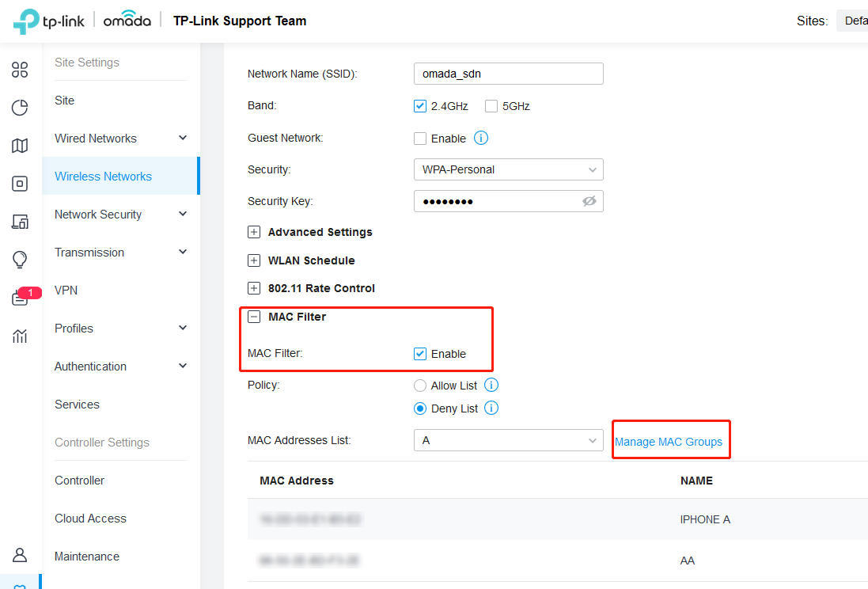Image resolution: width=868 pixels, height=589 pixels.
Task: Select the Allow List policy radio button
Action: click(420, 386)
